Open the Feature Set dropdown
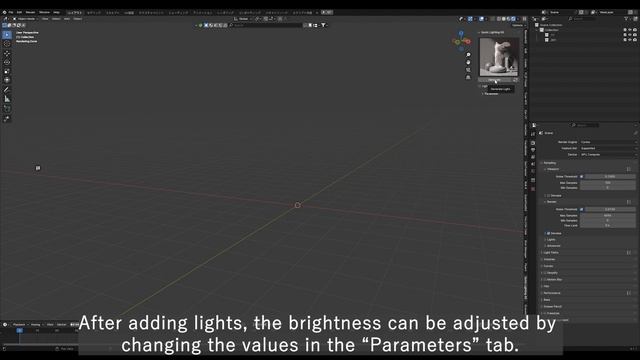The image size is (640, 360). [x=608, y=148]
